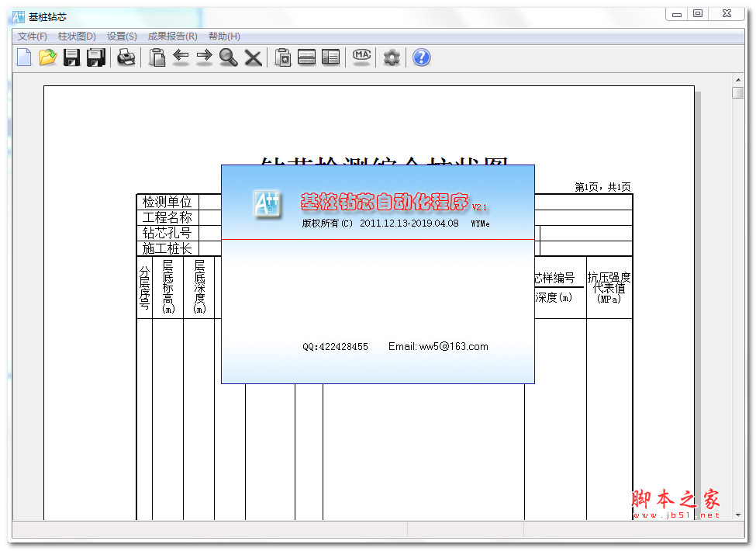Open the 柱状图(D) menu
Screen dimensions: 756x551
(77, 36)
